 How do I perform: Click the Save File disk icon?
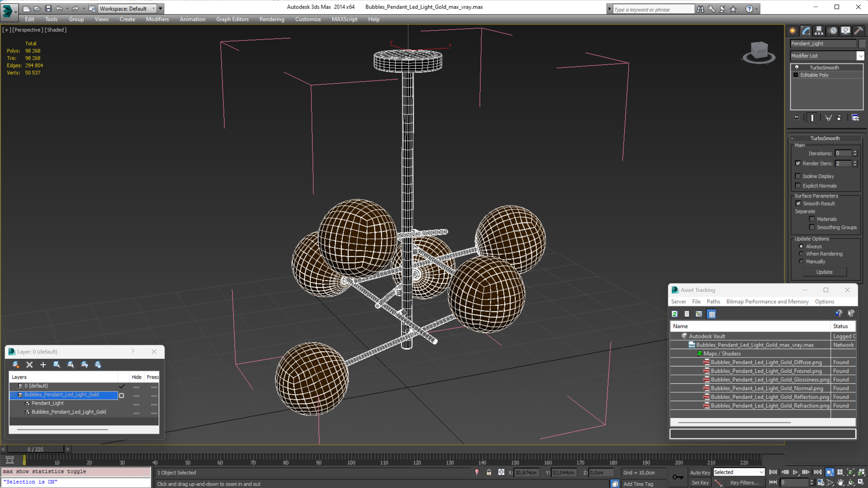point(48,9)
